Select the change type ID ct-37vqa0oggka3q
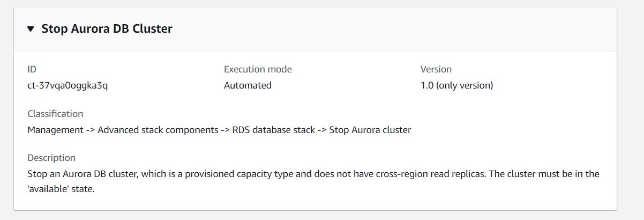The width and height of the screenshot is (644, 220). (x=68, y=85)
